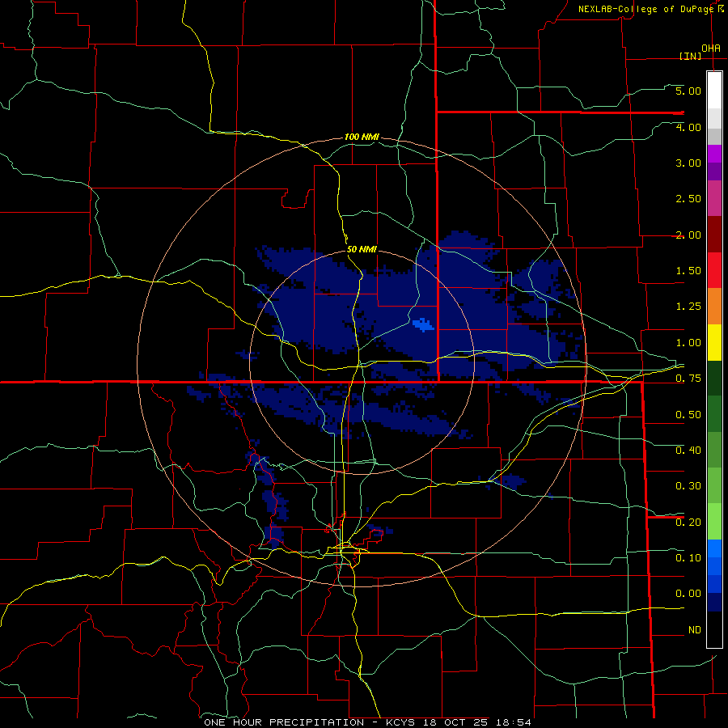Click the white color swatch in the legend
Screen dimensions: 728x728
pos(714,91)
